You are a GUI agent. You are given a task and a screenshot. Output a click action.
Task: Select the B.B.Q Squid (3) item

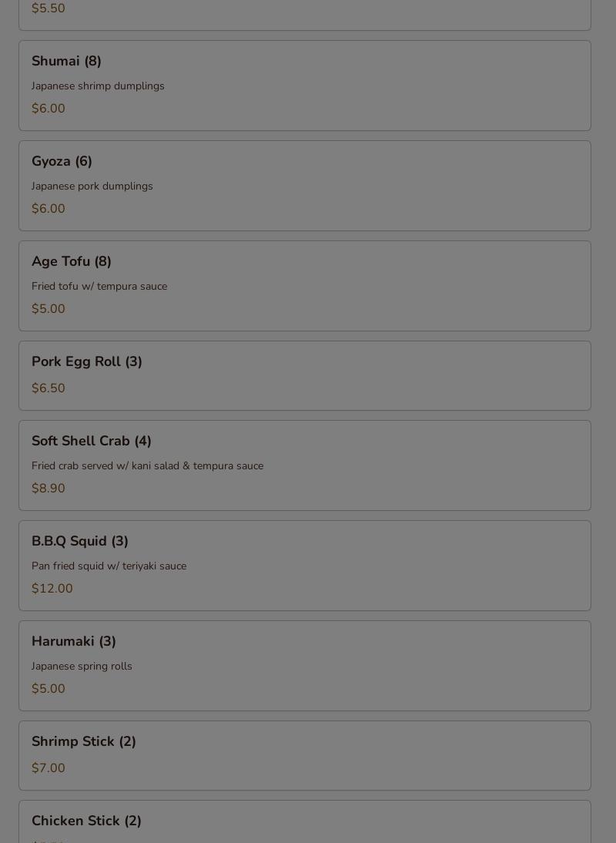[x=304, y=565]
